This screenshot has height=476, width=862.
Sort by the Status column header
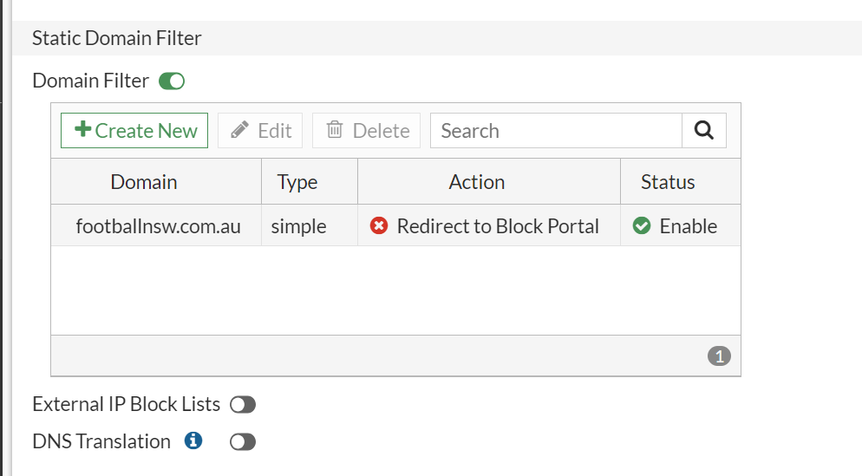click(x=668, y=182)
